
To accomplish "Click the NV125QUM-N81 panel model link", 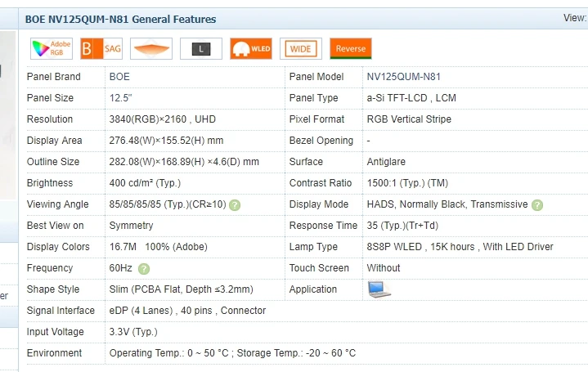I will point(404,77).
